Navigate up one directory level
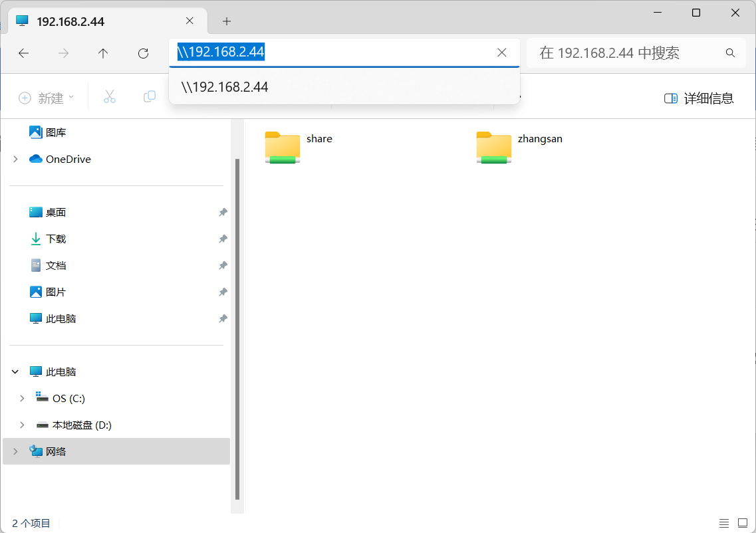 (x=103, y=53)
